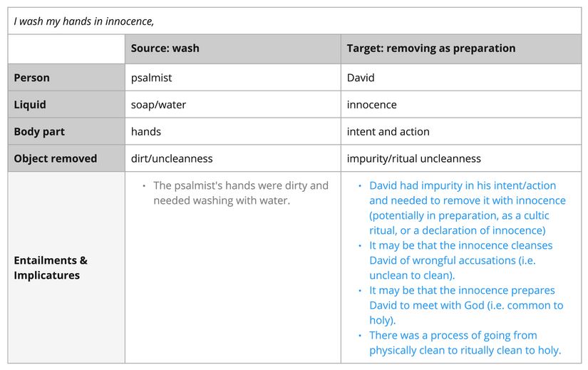Click the 'David' cell in Person row
This screenshot has width=588, height=370.
point(361,77)
